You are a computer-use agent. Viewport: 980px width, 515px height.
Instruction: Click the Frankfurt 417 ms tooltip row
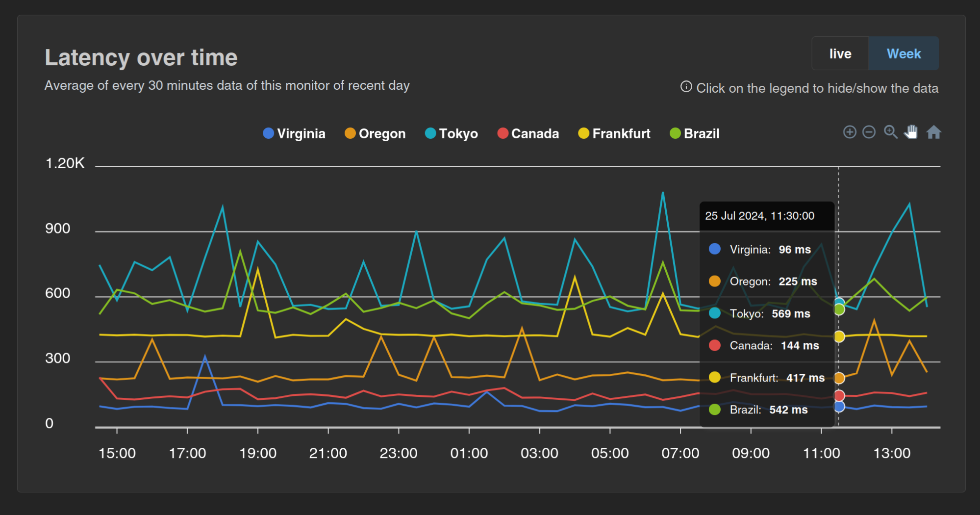[x=767, y=378]
